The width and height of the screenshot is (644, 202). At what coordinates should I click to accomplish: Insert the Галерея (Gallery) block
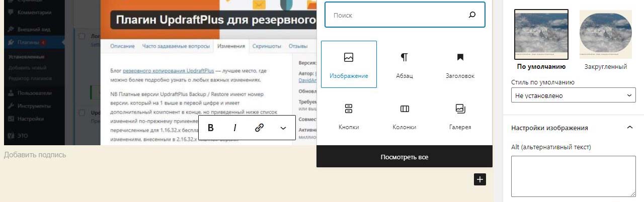coord(460,116)
